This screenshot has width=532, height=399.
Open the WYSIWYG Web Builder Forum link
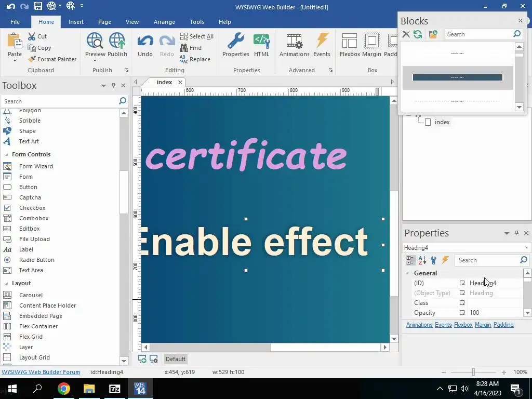41,372
